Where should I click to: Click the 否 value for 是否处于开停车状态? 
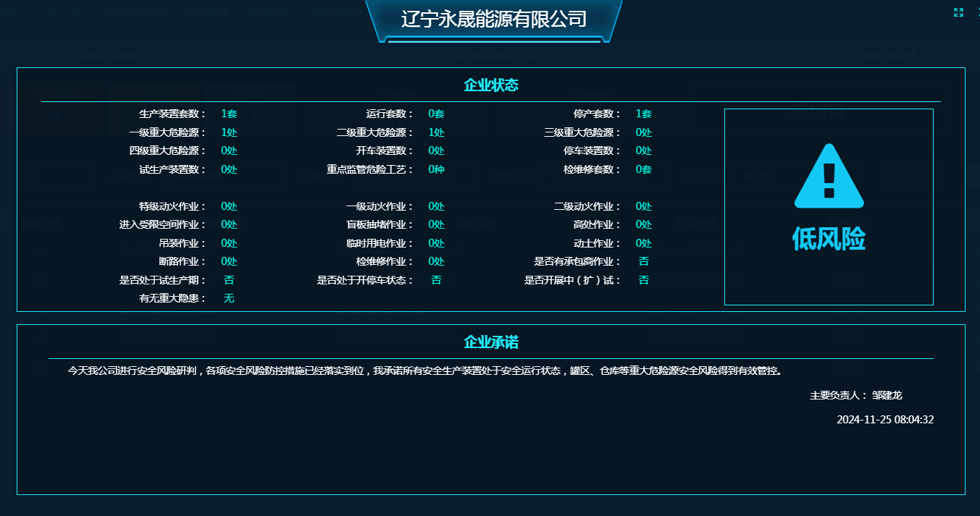tap(436, 280)
